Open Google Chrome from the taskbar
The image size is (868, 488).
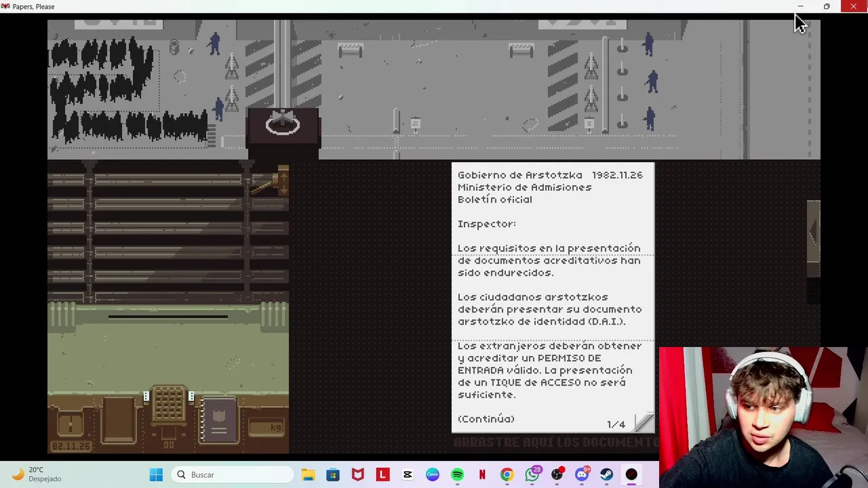pyautogui.click(x=507, y=475)
